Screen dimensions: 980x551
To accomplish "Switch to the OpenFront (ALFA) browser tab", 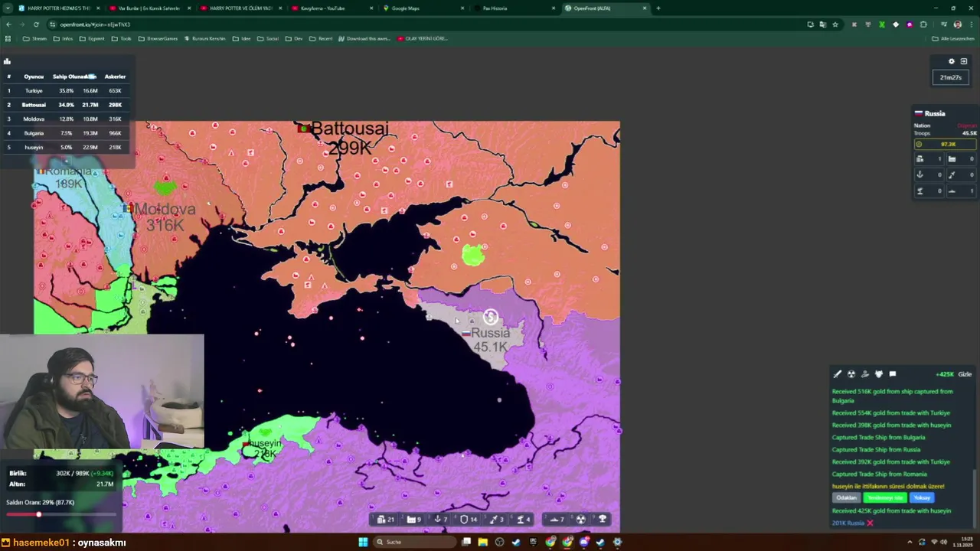I will 605,8.
